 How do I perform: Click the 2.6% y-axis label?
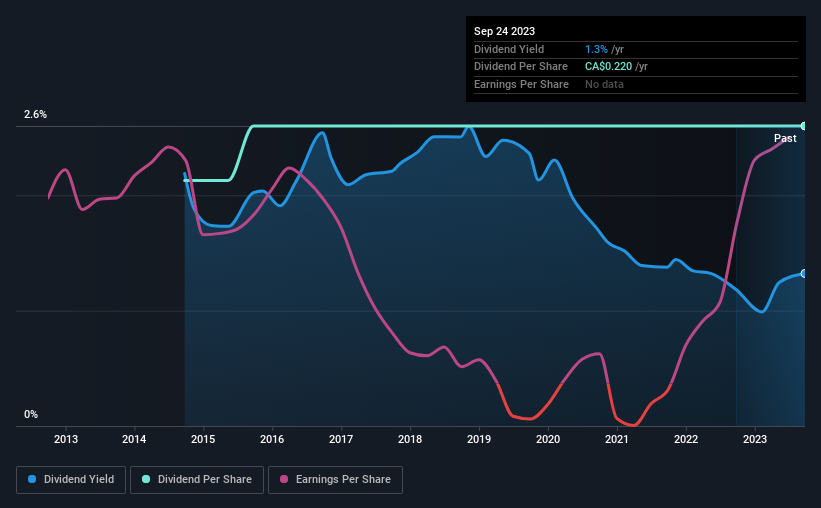click(35, 115)
